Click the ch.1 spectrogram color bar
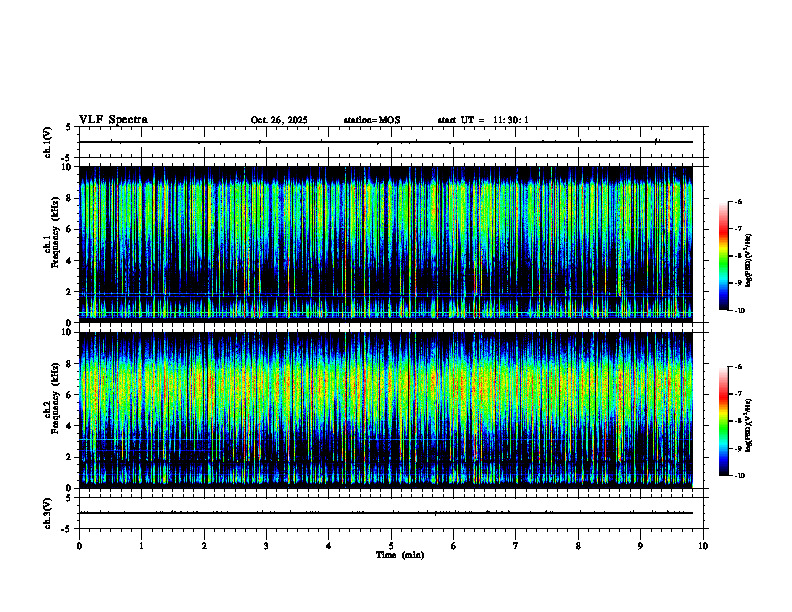Viewport: 792px width, 612px height. tap(724, 256)
